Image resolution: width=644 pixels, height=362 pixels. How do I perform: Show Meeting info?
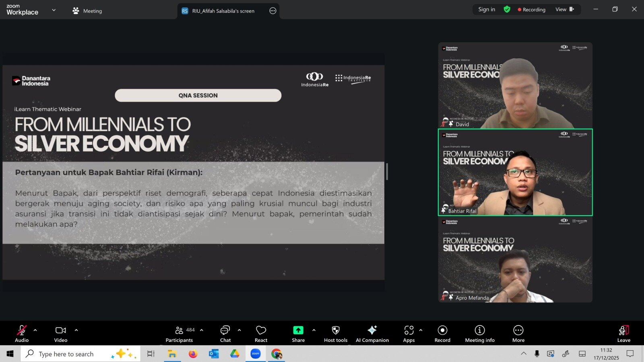[479, 333]
